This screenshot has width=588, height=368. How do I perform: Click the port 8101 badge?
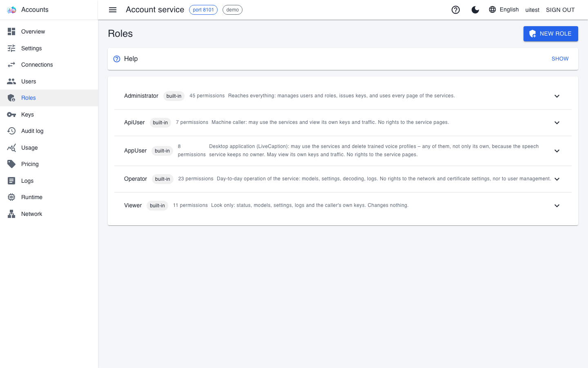[203, 10]
